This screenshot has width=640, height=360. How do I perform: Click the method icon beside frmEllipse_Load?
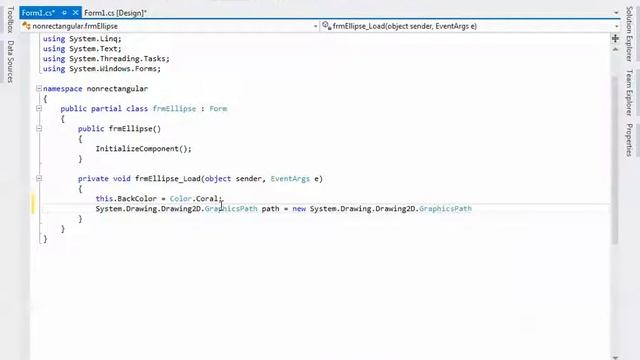326,26
